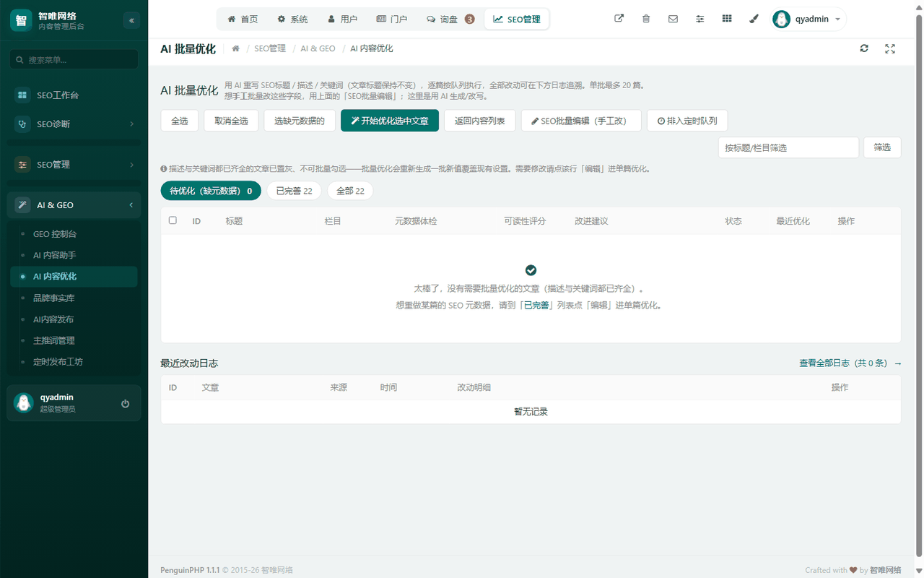Open AI内容发布 in the sidebar

tap(74, 319)
